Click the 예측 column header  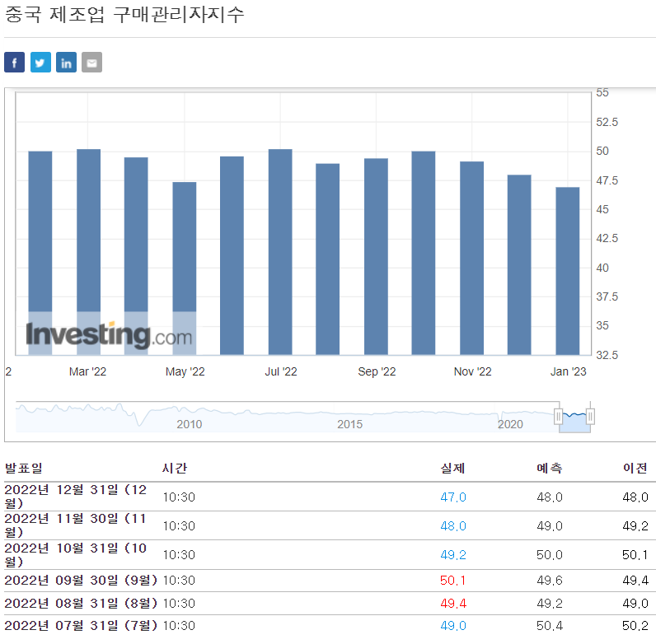pos(550,468)
